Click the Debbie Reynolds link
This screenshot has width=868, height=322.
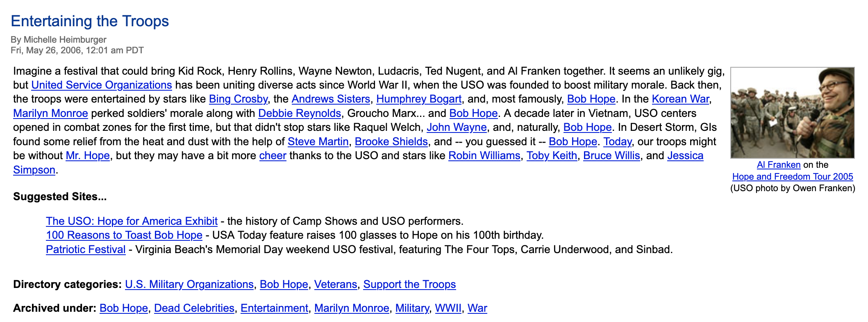click(x=300, y=113)
